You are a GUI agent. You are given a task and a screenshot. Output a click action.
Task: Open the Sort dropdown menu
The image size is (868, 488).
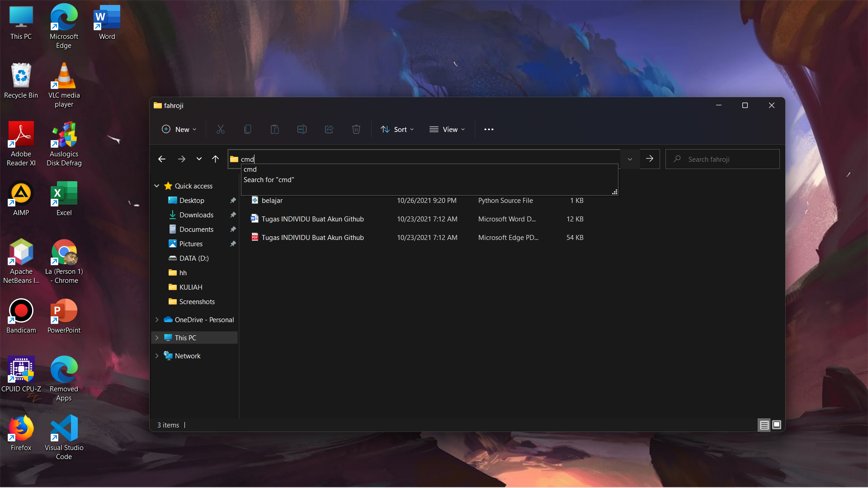(x=397, y=129)
